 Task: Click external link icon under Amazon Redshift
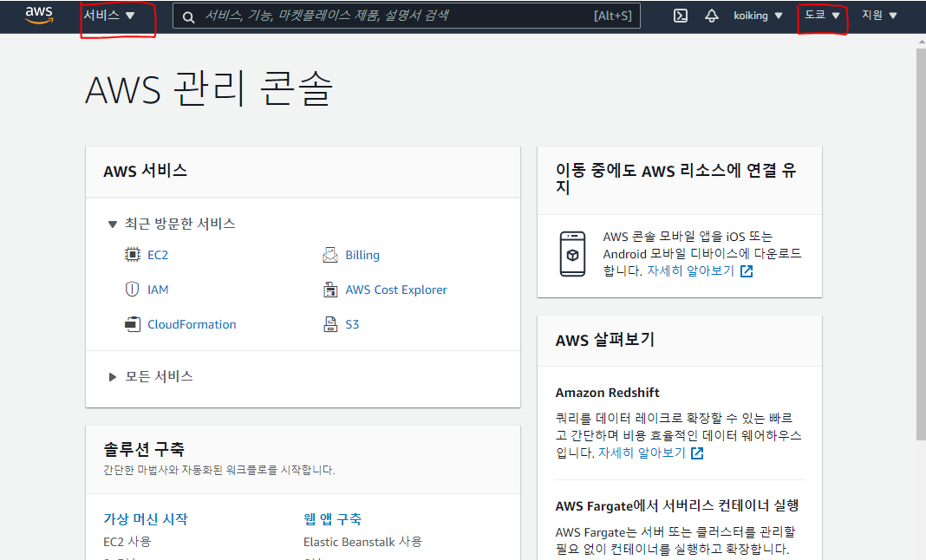click(x=697, y=453)
